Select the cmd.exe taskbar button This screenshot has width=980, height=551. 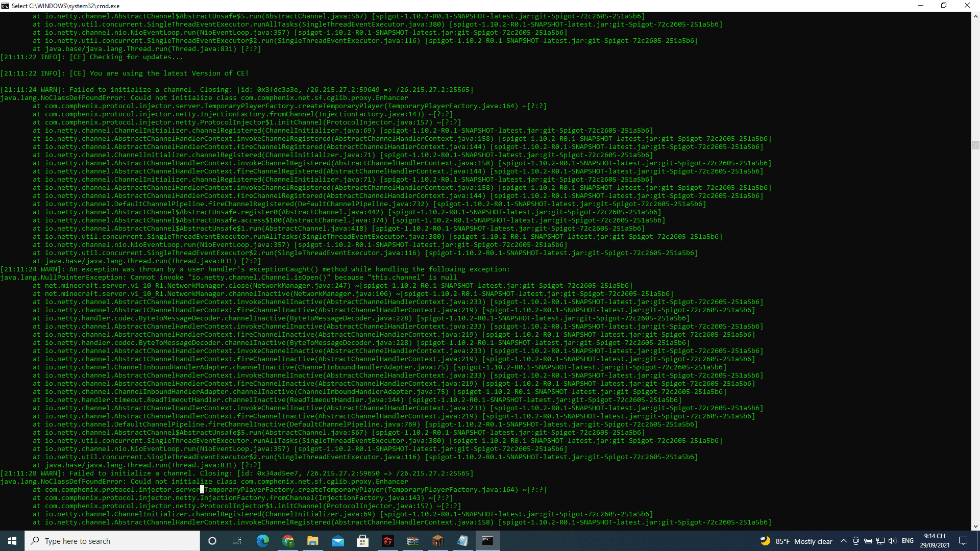488,541
